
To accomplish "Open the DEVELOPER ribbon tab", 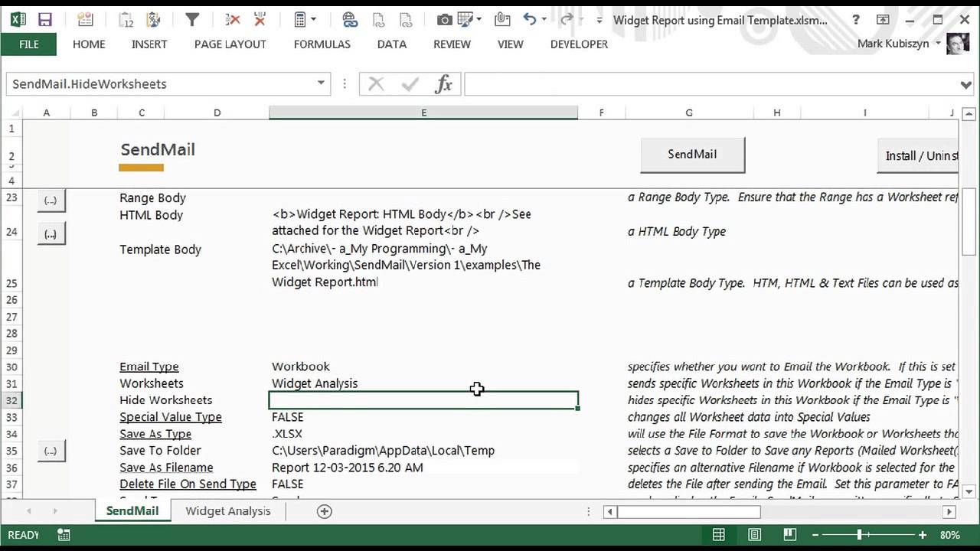I will 579,44.
